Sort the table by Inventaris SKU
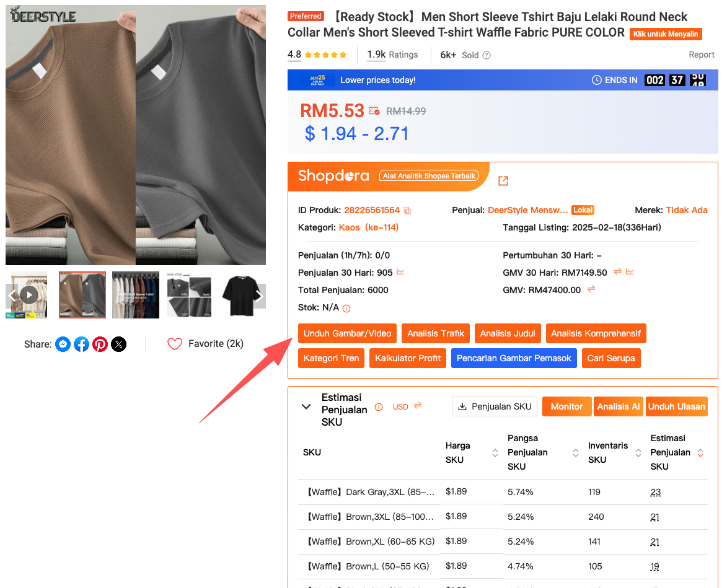 pos(638,453)
